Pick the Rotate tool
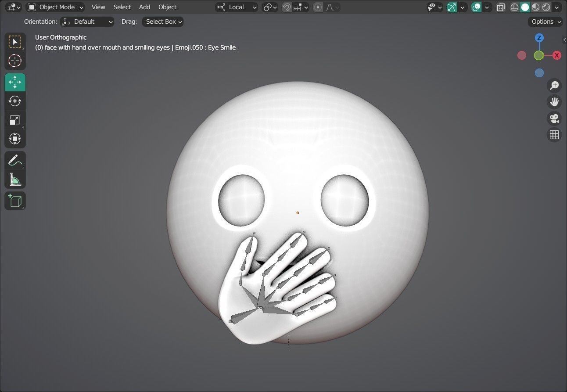This screenshot has height=392, width=567. point(15,101)
